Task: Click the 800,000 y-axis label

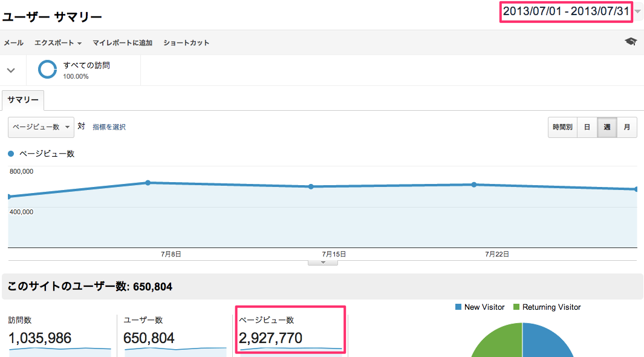Action: coord(21,171)
